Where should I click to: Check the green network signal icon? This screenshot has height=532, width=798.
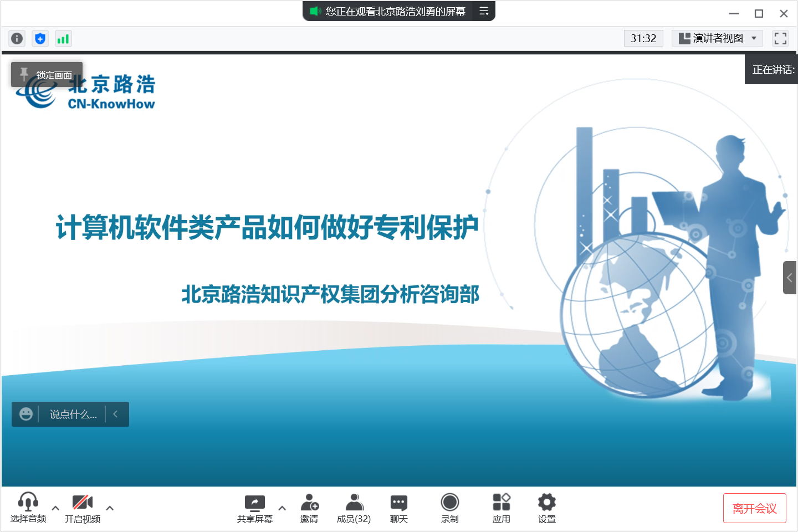click(63, 38)
